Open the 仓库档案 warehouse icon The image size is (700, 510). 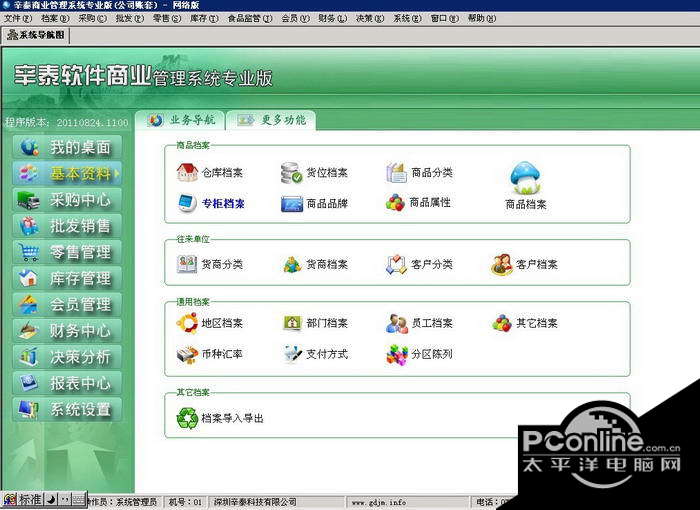(188, 172)
